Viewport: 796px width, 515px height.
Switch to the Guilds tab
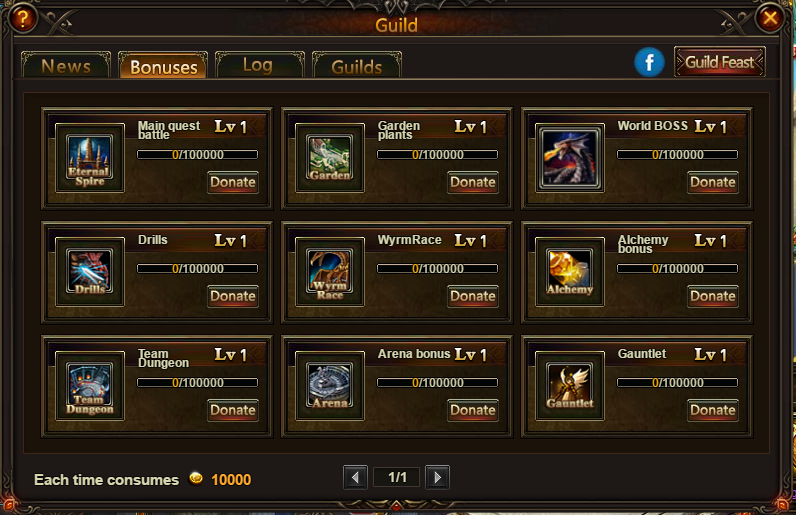(x=357, y=65)
